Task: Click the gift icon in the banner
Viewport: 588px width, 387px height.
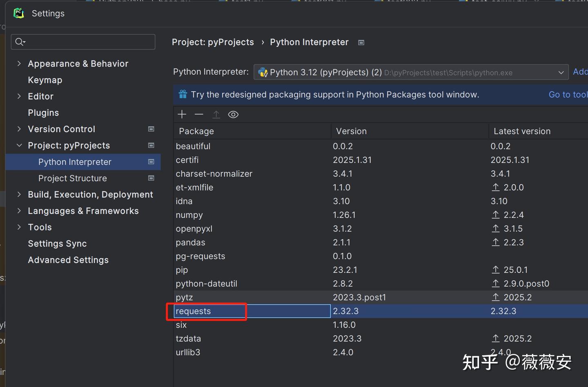Action: tap(183, 94)
